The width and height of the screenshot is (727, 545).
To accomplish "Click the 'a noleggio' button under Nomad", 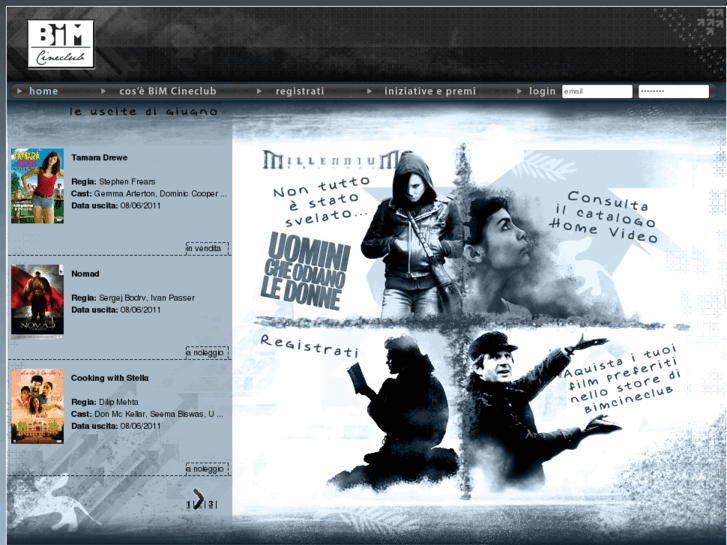I will (207, 353).
